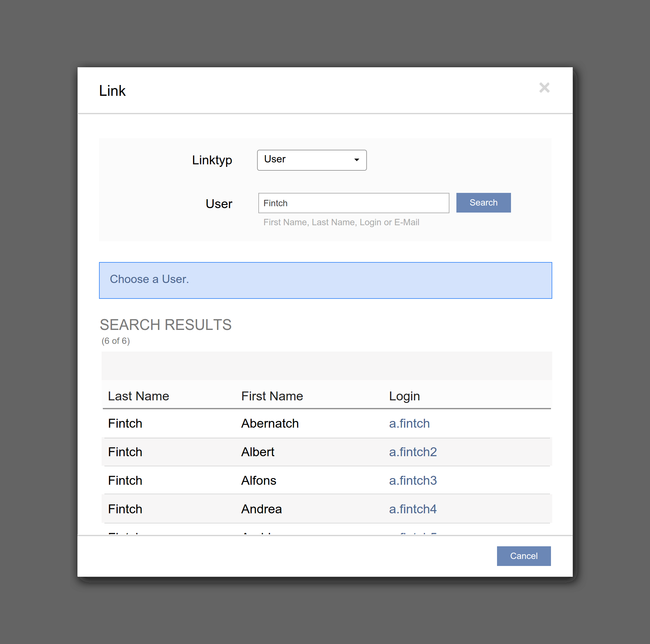The height and width of the screenshot is (644, 650).
Task: Pick the a.fintch3 login link
Action: click(x=413, y=481)
